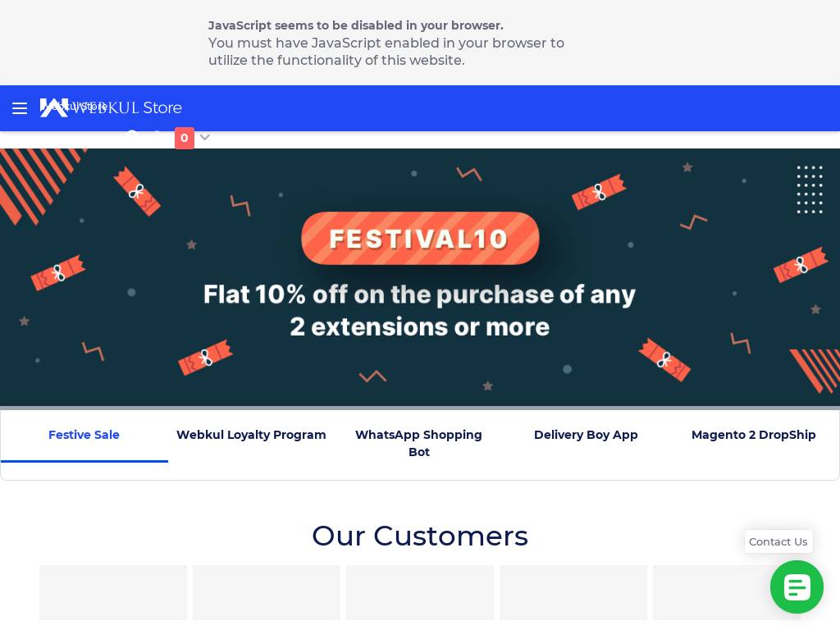Screen dimensions: 840x630
Task: Switch to Webkul Loyalty Program tab
Action: pyautogui.click(x=251, y=436)
